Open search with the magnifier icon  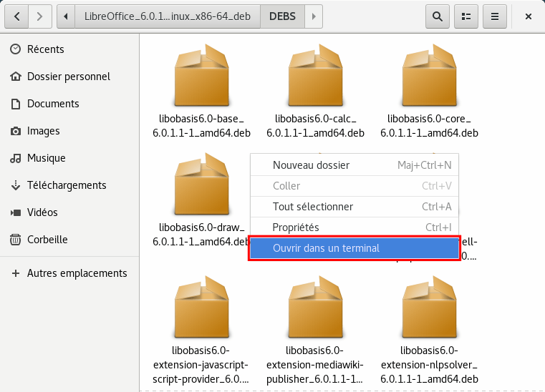click(438, 16)
